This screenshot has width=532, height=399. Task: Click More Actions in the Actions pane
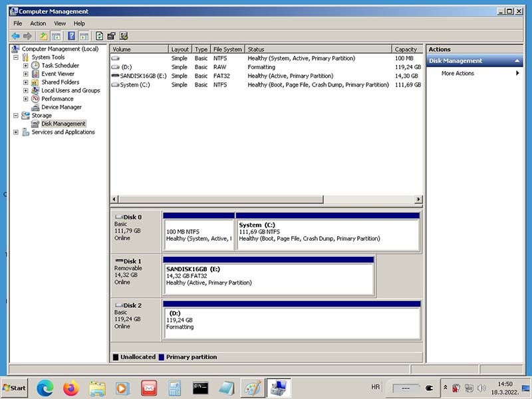click(x=458, y=73)
